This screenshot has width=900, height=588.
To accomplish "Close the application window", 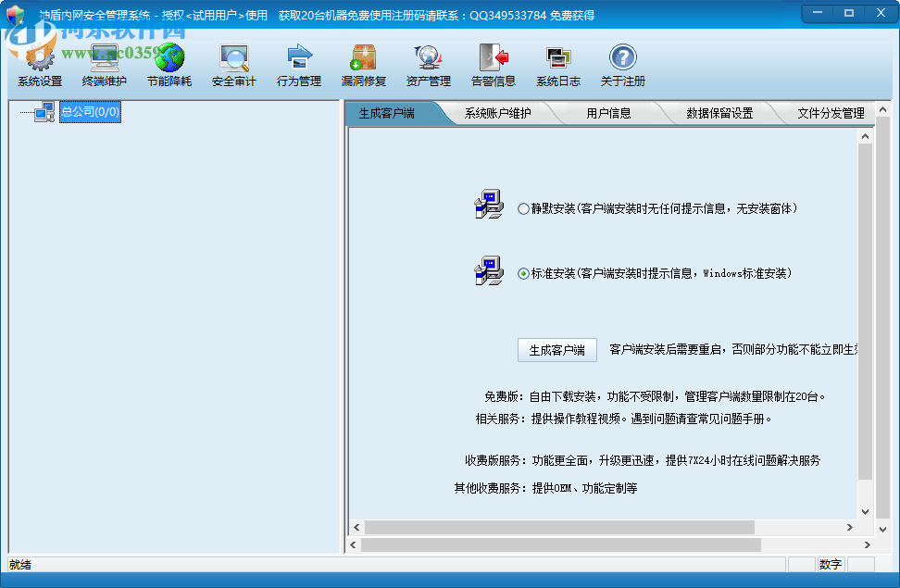I will pos(881,13).
